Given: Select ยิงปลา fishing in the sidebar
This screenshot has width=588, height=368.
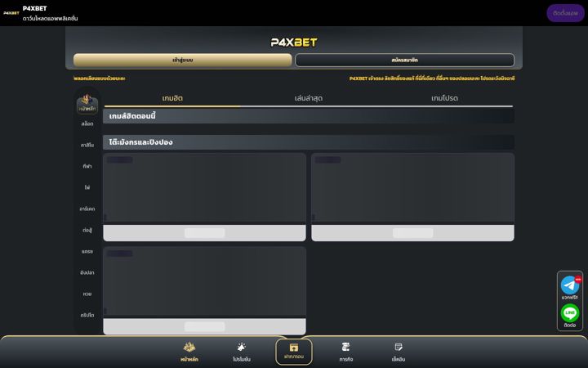Looking at the screenshot, I should coord(87,272).
